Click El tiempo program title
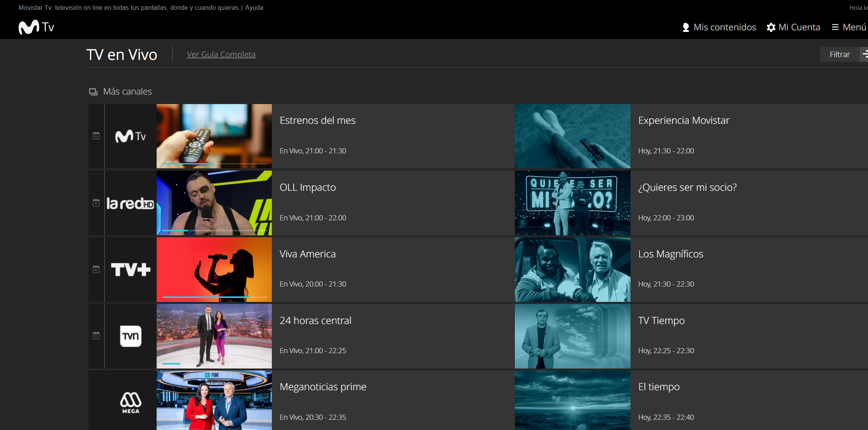Image resolution: width=868 pixels, height=430 pixels. [x=659, y=387]
